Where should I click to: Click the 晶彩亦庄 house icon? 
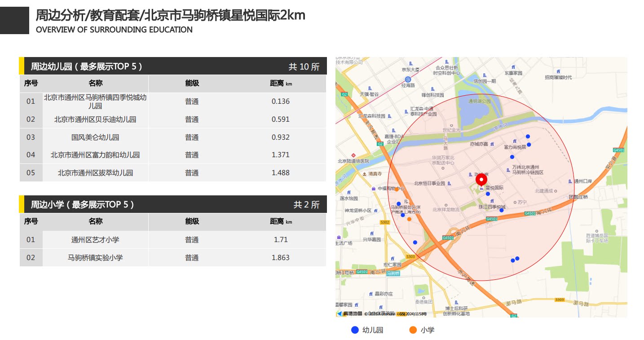[371, 294]
